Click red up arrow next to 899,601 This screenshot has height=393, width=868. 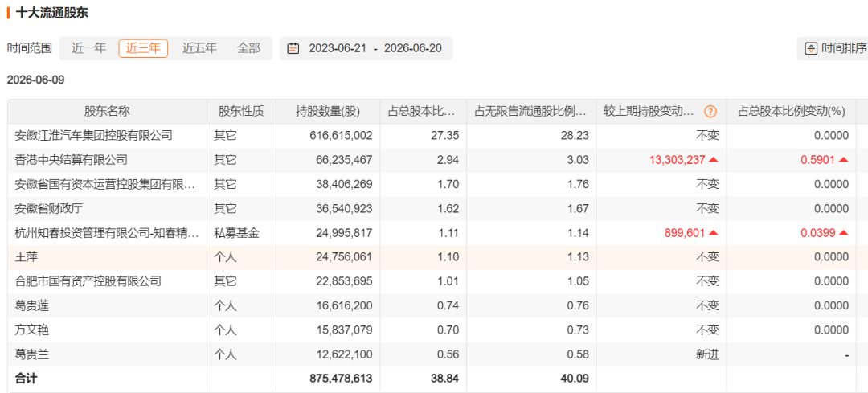click(714, 234)
